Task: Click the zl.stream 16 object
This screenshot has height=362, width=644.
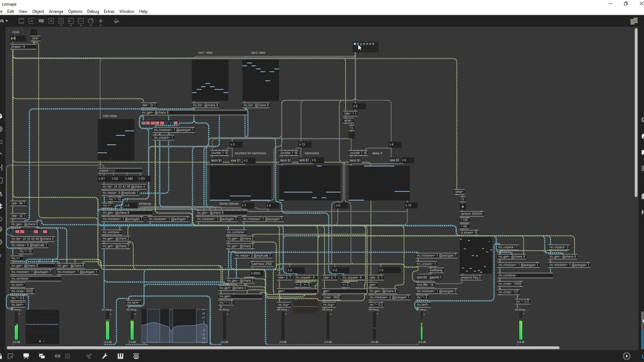Action: pos(470,232)
